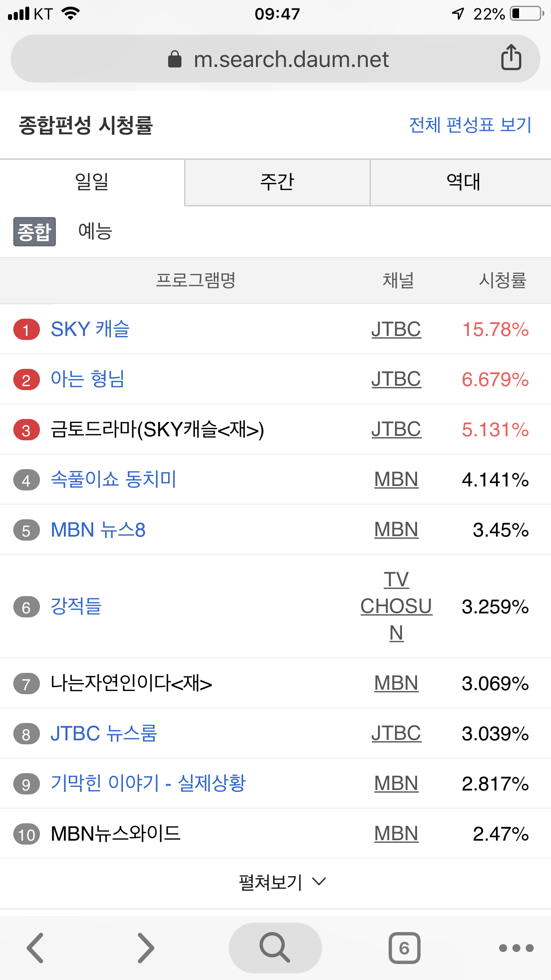Open 속풀이쇼 동치미 program link
The image size is (551, 980).
(x=114, y=479)
